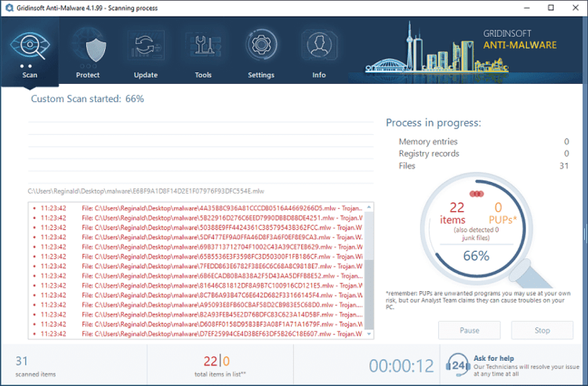Switch to the Protect tab label
The image size is (588, 386).
(x=88, y=75)
